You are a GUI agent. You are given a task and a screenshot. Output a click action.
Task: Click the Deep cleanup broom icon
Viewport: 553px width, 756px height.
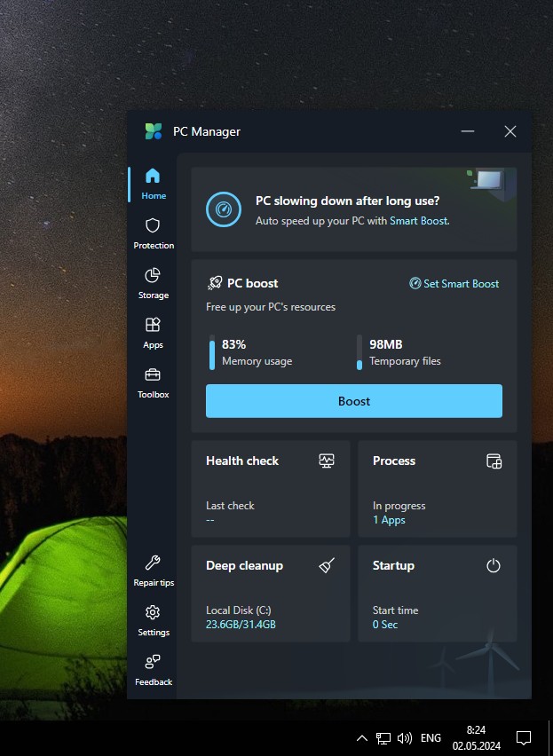tap(327, 565)
